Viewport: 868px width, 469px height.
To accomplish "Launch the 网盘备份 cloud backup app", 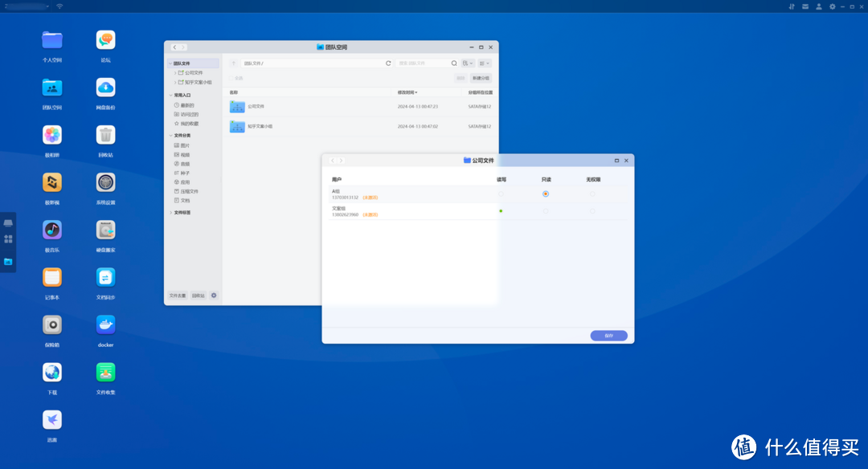I will [106, 88].
